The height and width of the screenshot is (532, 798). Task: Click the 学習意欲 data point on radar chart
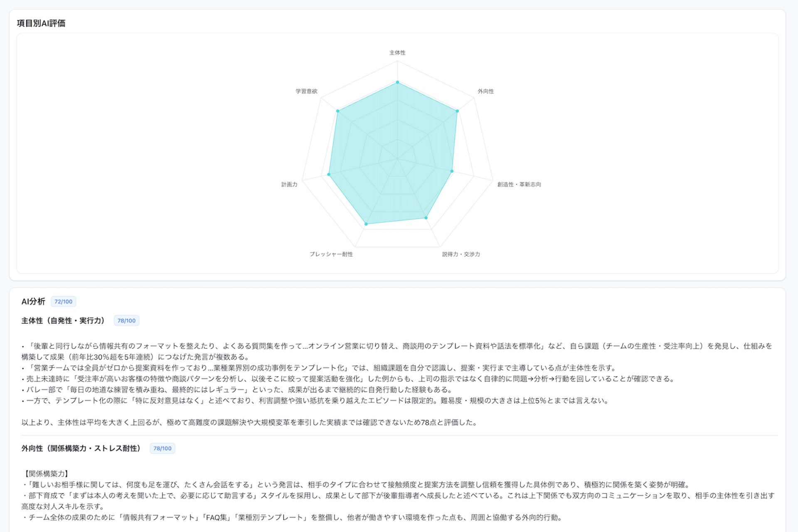(x=338, y=111)
